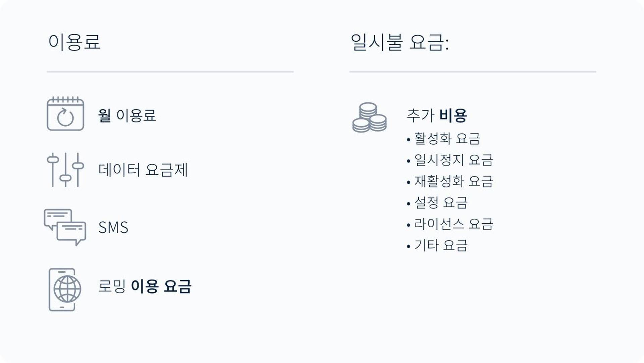Click the SMS text label

pyautogui.click(x=113, y=227)
